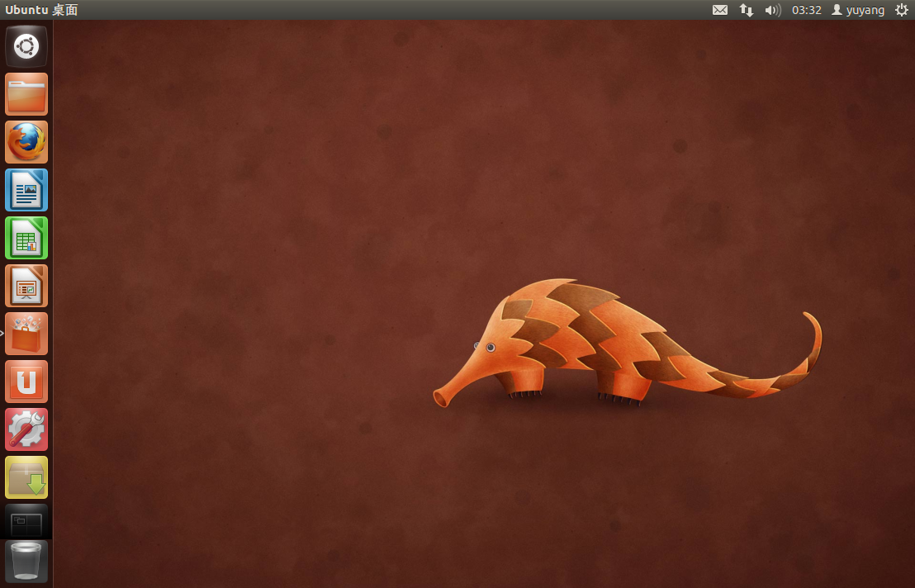Open the messaging mail envelope indicator
The image size is (915, 588).
720,10
